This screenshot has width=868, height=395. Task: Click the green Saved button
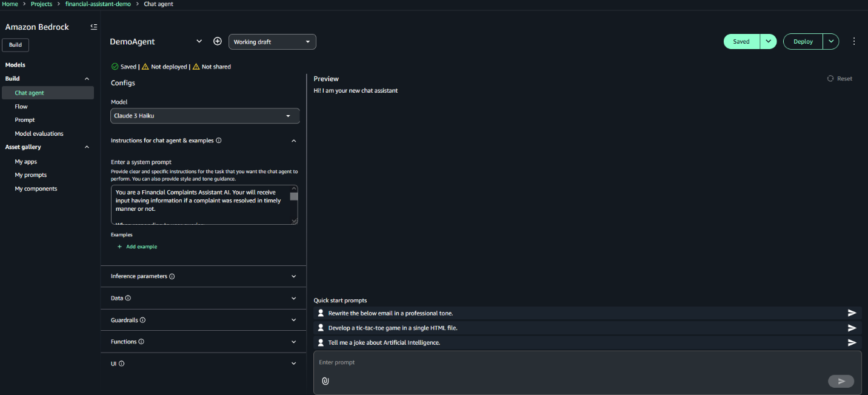coord(741,41)
